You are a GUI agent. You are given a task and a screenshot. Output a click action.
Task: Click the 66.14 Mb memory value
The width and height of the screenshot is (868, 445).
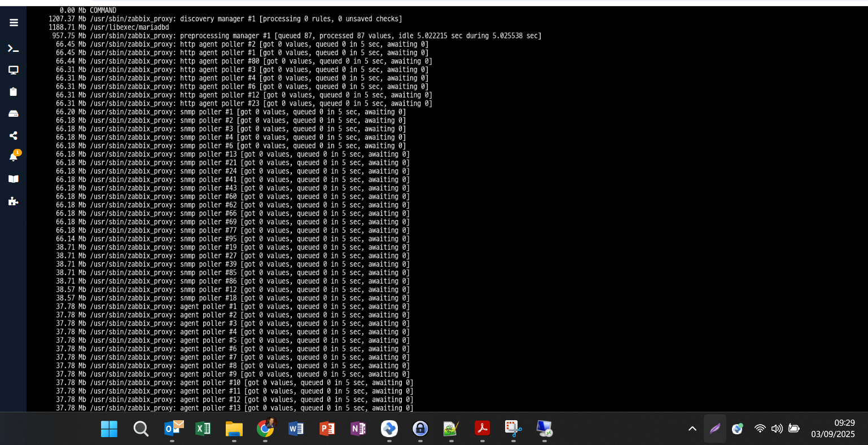tap(71, 239)
